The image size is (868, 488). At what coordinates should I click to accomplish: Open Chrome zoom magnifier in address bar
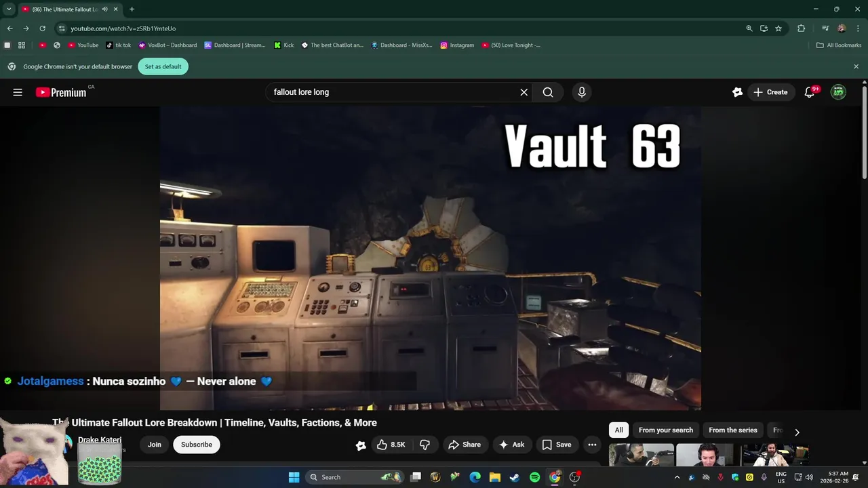tap(749, 28)
